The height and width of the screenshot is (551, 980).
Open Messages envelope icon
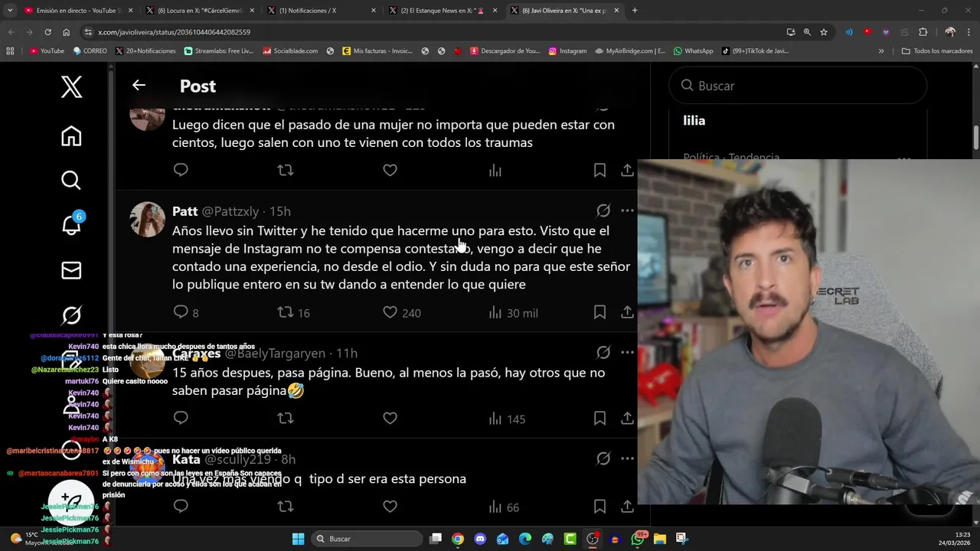(x=71, y=270)
